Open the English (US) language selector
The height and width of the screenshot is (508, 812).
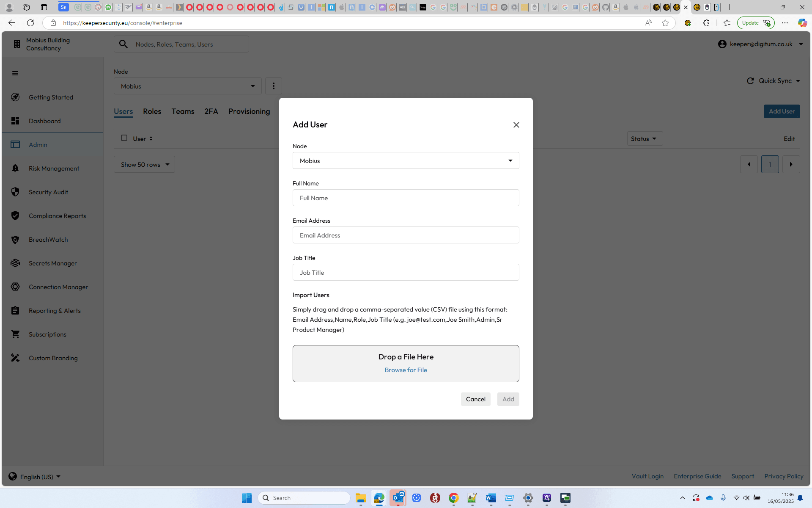pos(40,477)
